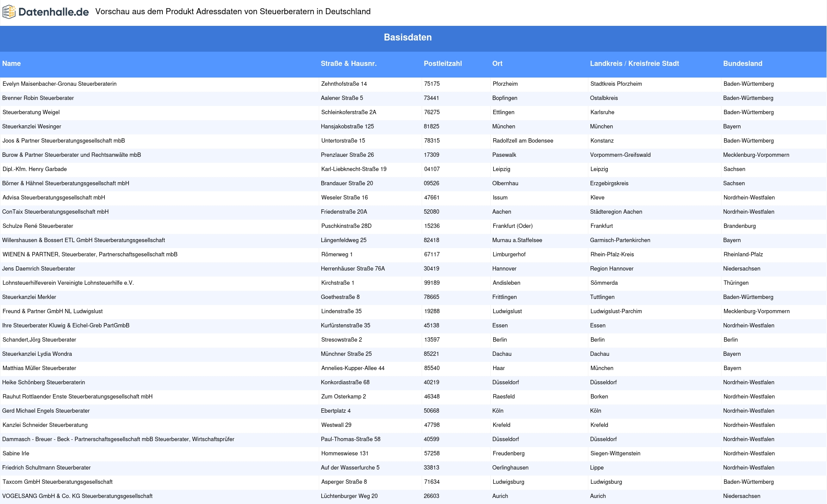Click the Vorpommern-Greifswald district cell

coord(620,155)
